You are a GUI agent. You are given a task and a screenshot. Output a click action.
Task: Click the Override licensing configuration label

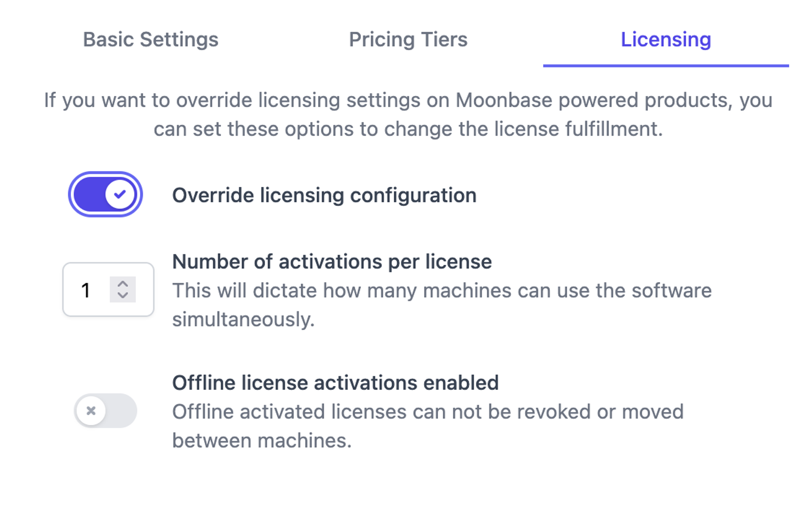tap(324, 195)
